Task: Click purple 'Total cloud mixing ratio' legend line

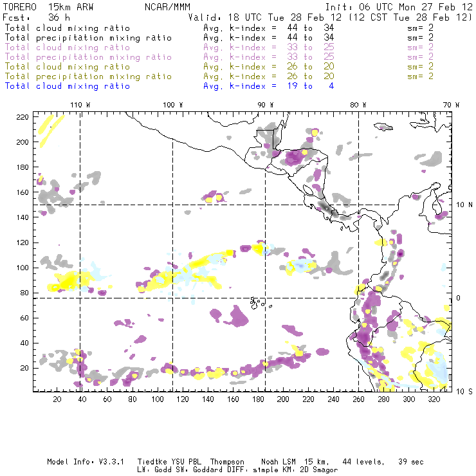Action: click(x=68, y=48)
